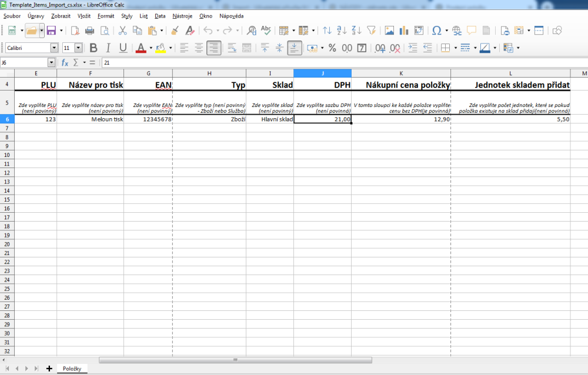Image resolution: width=588 pixels, height=375 pixels.
Task: Toggle Align Left
Action: (x=183, y=48)
